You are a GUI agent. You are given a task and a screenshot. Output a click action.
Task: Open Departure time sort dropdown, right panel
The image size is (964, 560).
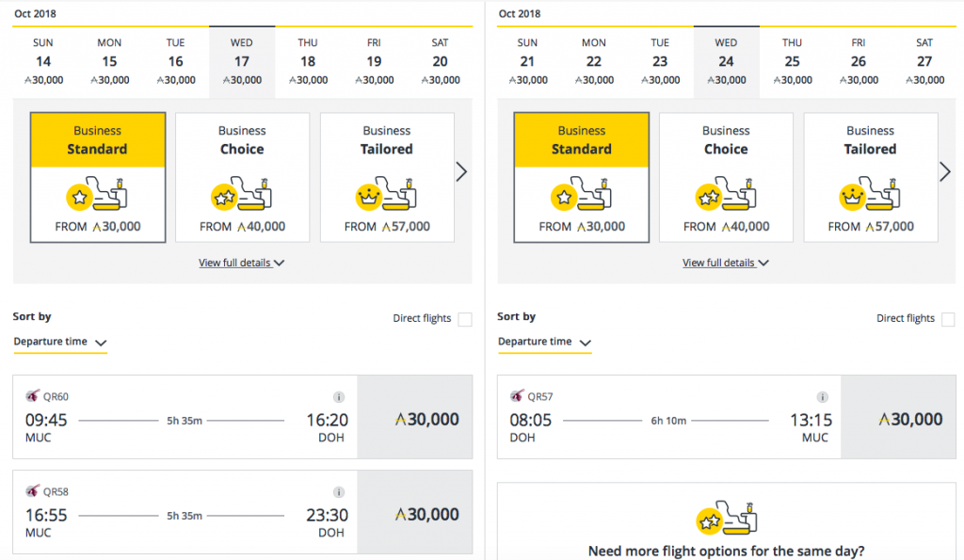[x=544, y=343]
